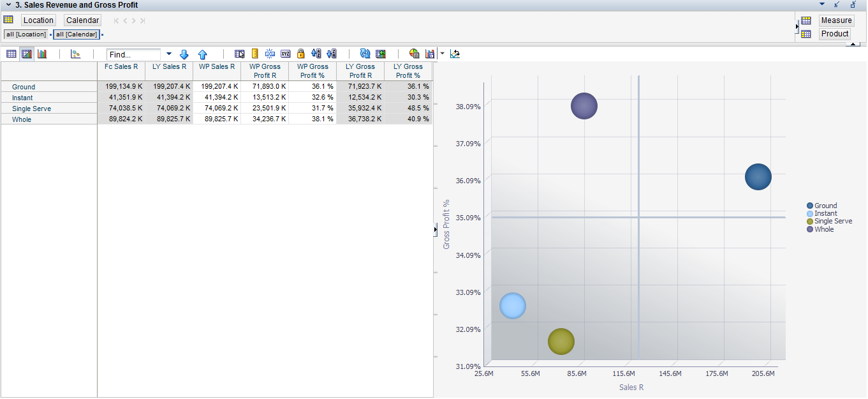Click the swap/refresh data icon
868x399 pixels.
[x=365, y=54]
